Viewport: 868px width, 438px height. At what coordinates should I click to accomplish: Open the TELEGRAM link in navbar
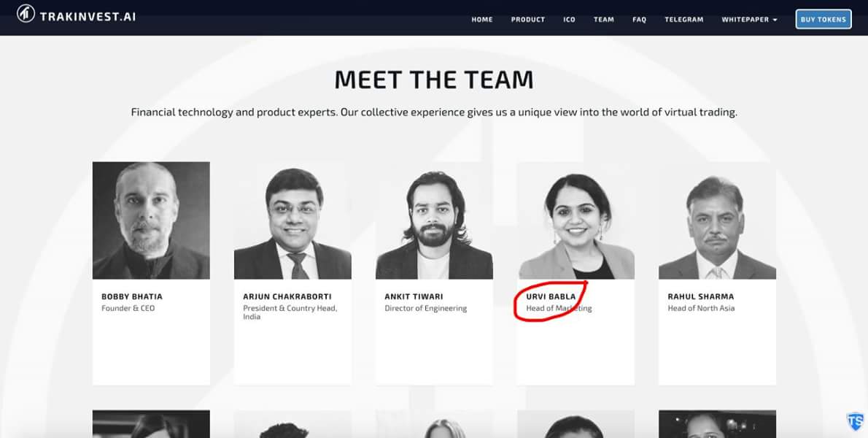(683, 20)
